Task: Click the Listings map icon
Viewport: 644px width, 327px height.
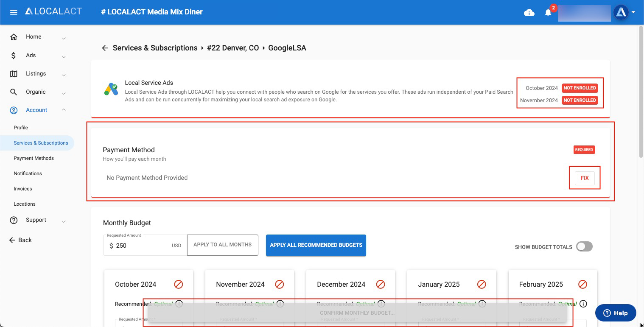Action: (x=14, y=74)
